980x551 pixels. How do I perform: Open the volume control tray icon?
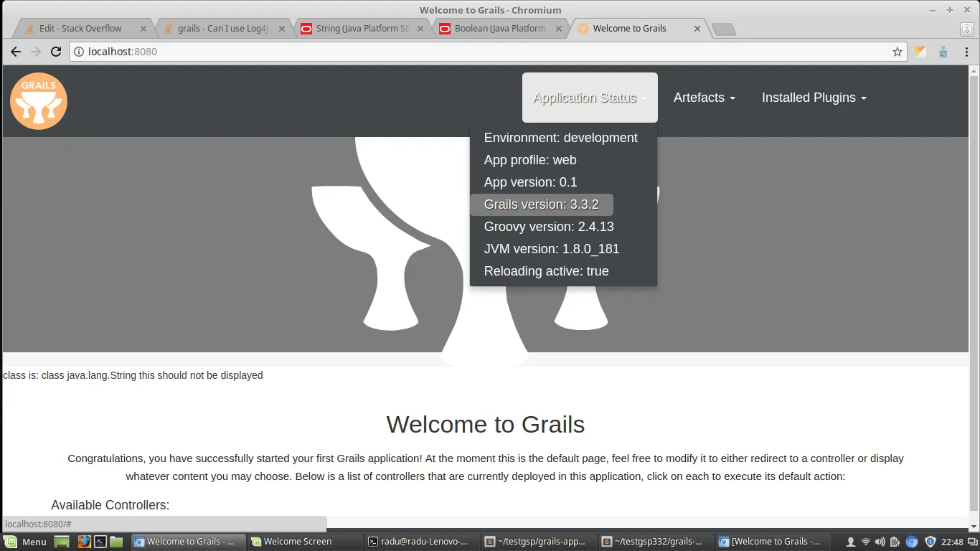(x=880, y=542)
